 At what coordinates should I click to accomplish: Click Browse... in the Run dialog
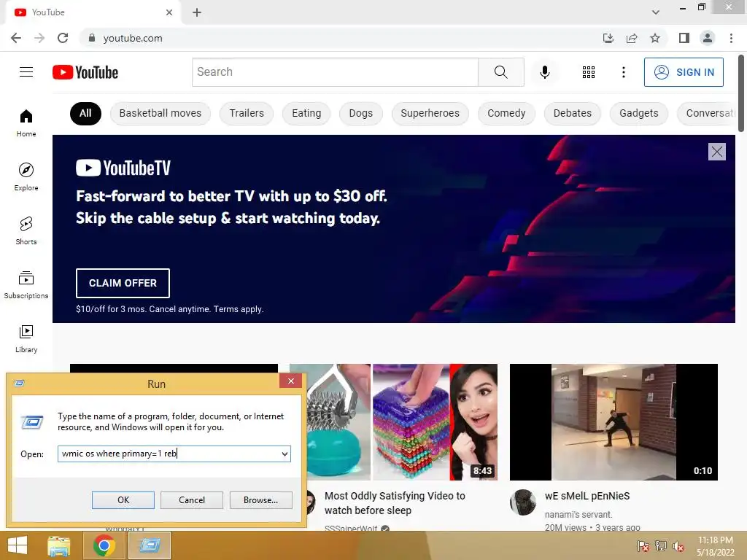tap(260, 500)
